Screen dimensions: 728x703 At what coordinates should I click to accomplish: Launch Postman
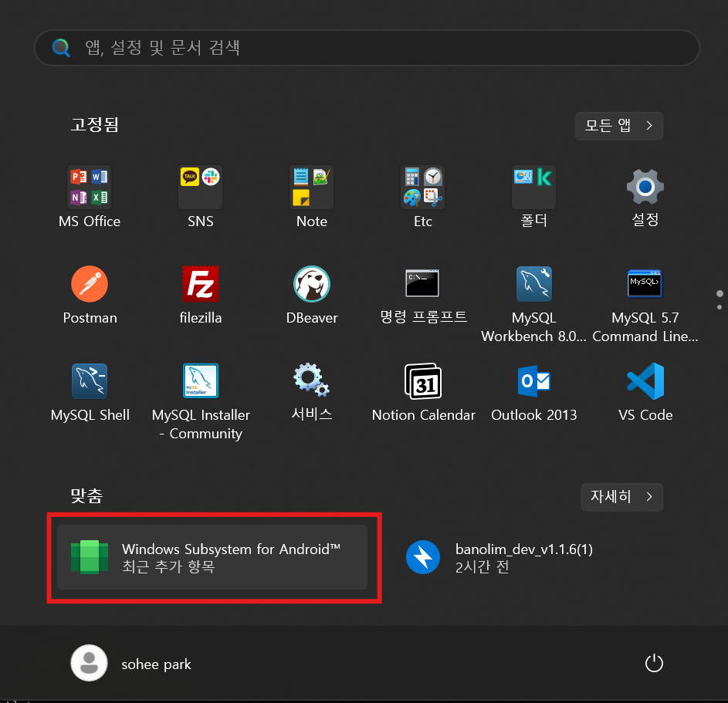90,295
